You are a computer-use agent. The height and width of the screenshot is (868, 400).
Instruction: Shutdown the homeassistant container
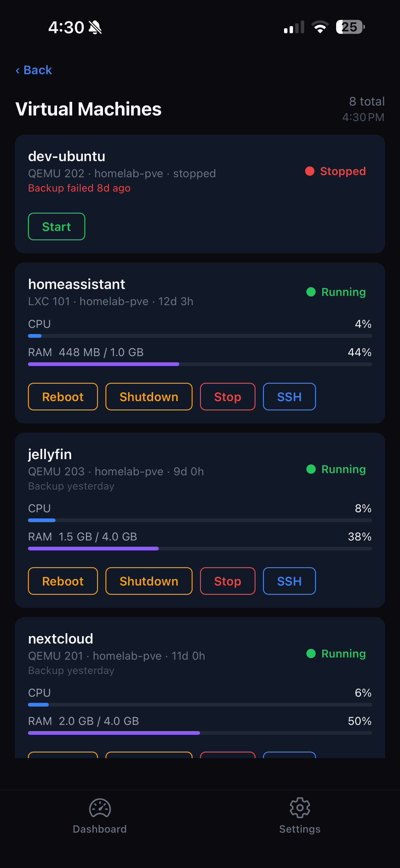[149, 397]
